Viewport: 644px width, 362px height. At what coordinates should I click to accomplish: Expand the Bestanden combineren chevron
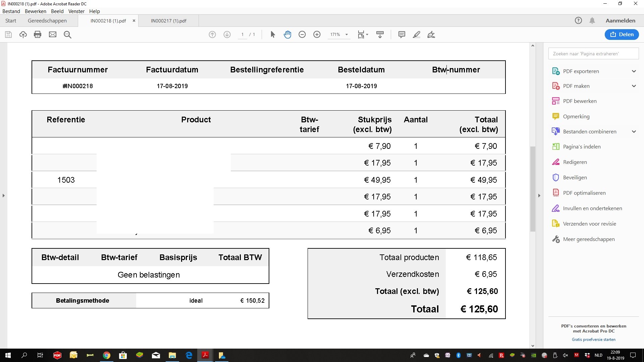tap(634, 131)
